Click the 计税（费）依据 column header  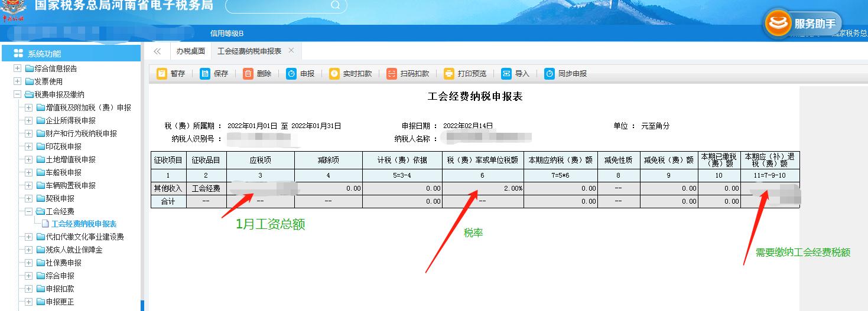click(402, 160)
